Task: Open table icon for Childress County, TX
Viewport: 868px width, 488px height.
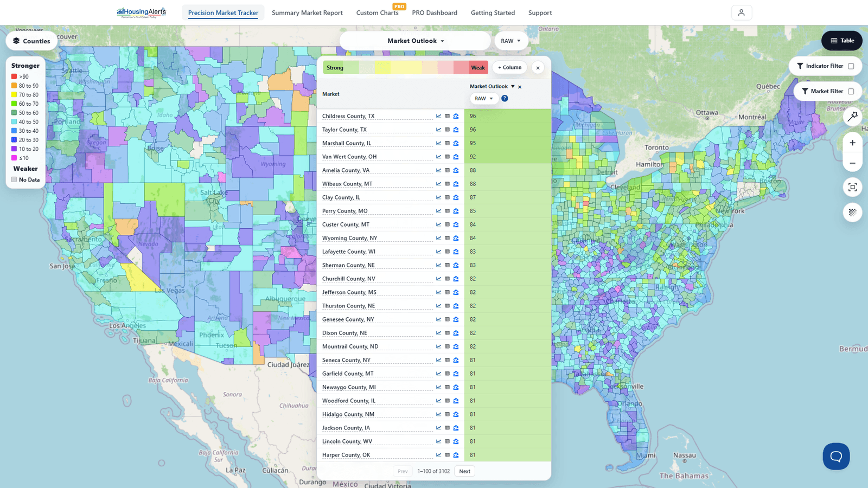Action: click(x=448, y=116)
